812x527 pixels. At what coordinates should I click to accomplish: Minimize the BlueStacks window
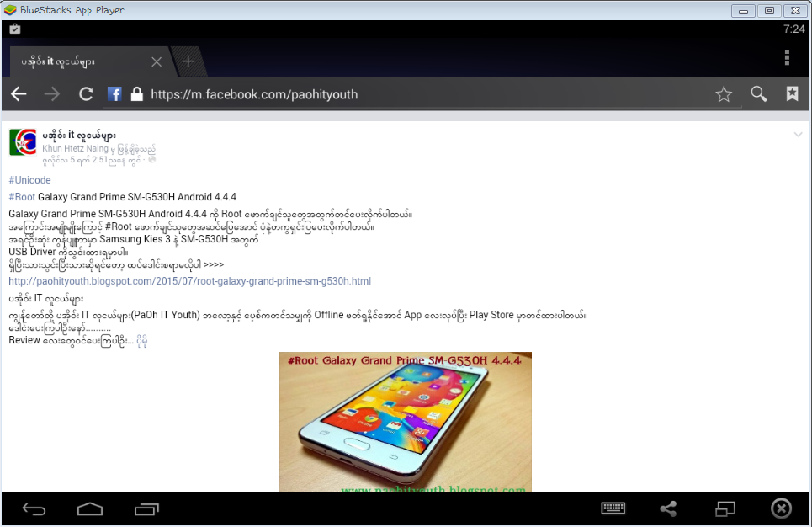click(x=743, y=11)
